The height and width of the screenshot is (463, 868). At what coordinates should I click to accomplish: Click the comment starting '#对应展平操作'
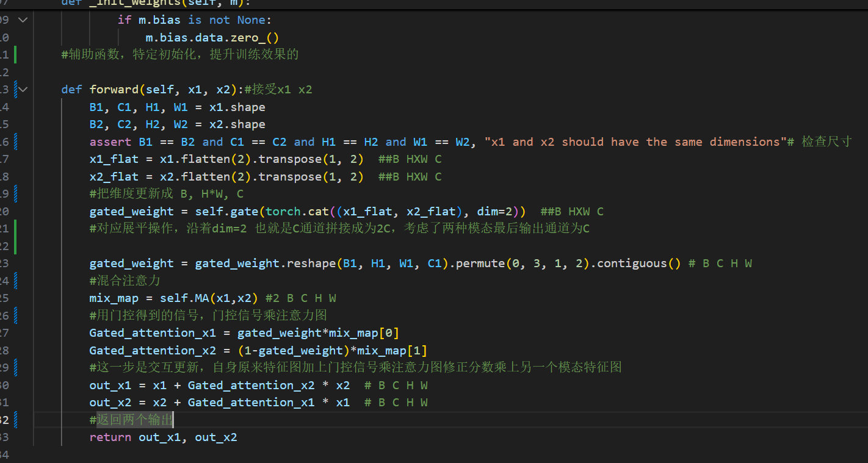339,229
